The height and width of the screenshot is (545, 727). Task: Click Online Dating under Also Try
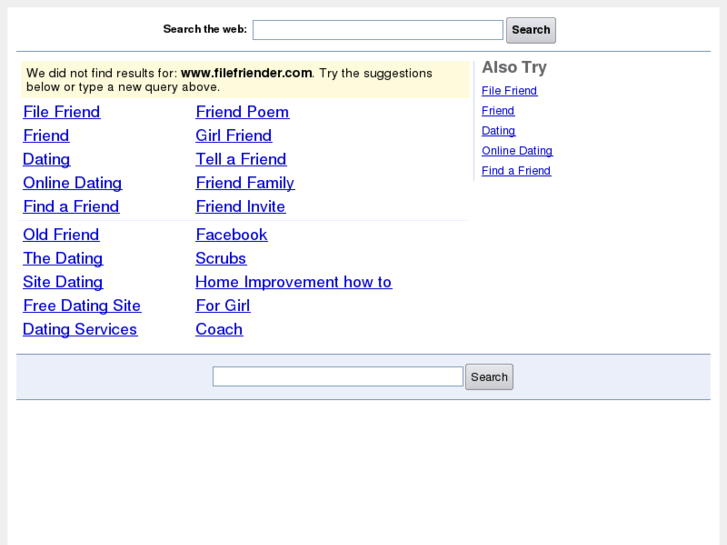tap(517, 151)
